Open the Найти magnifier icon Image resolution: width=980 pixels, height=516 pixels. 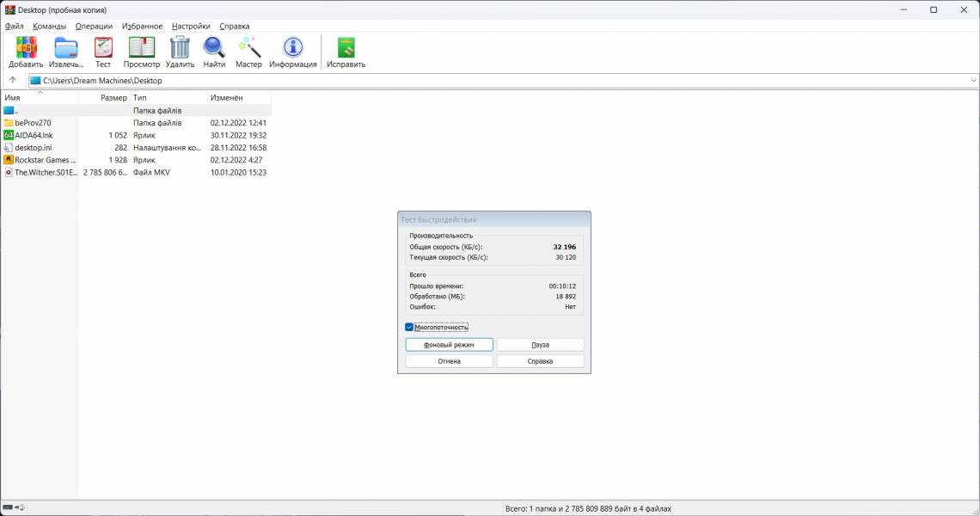tap(214, 47)
